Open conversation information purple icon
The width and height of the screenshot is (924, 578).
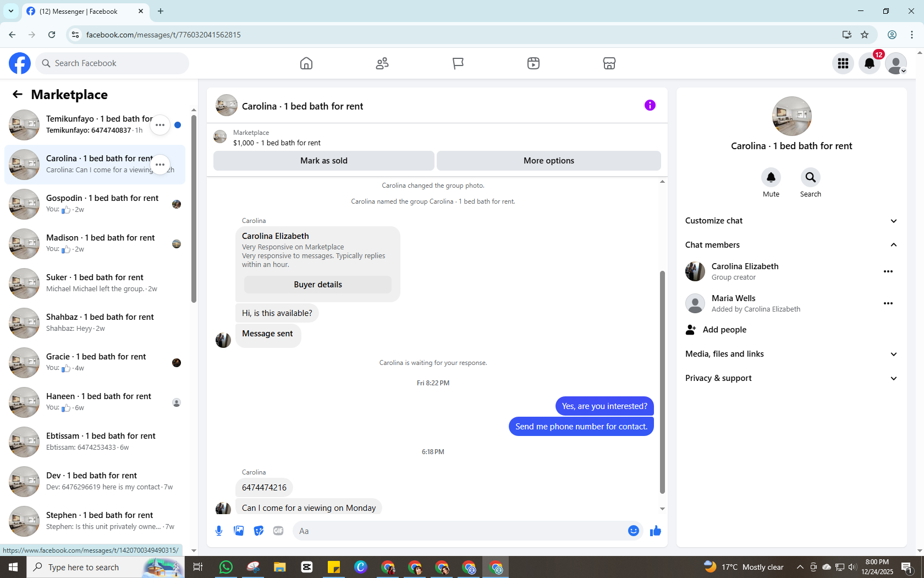point(650,105)
